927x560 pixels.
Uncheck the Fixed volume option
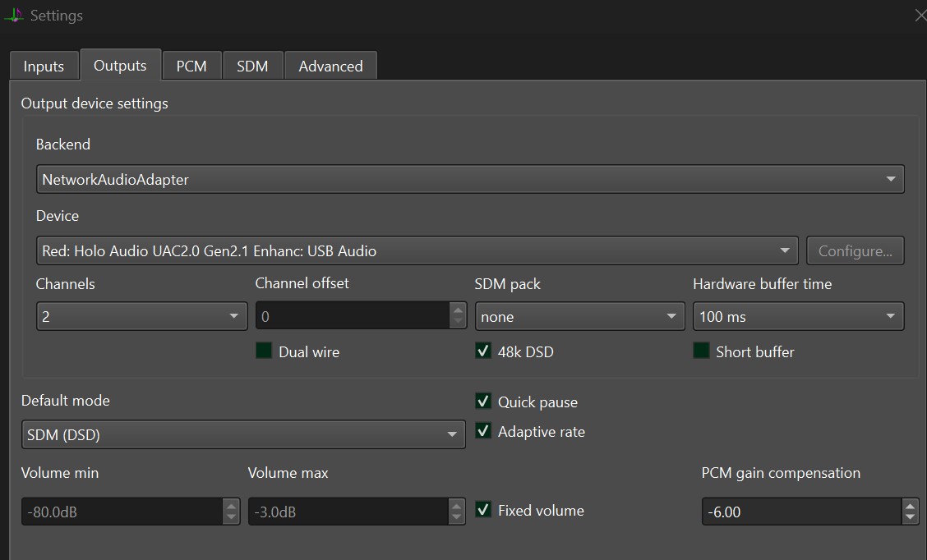pyautogui.click(x=483, y=510)
